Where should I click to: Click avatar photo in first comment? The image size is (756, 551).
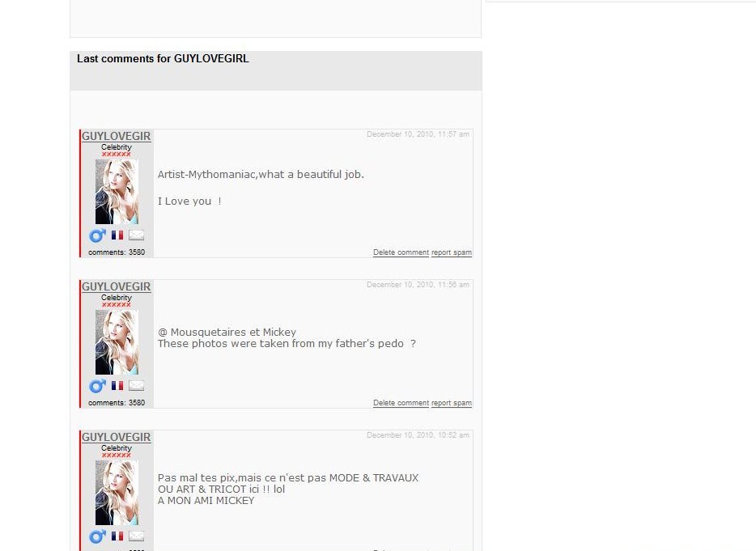tap(117, 192)
